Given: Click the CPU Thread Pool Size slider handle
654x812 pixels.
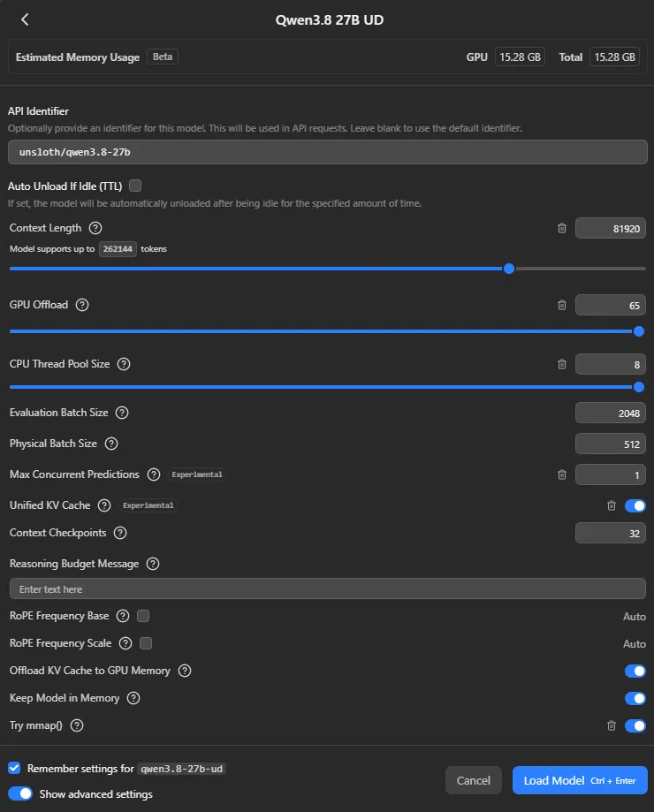Looking at the screenshot, I should 639,387.
